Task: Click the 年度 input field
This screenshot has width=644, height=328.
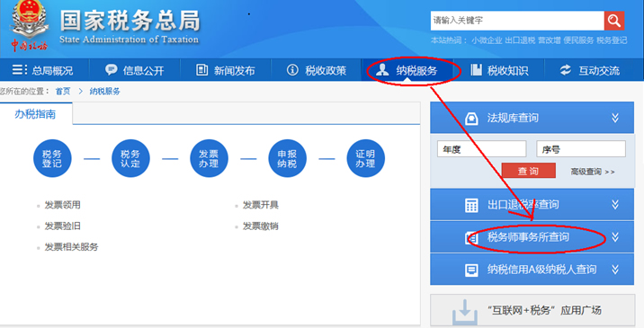Action: coord(482,149)
